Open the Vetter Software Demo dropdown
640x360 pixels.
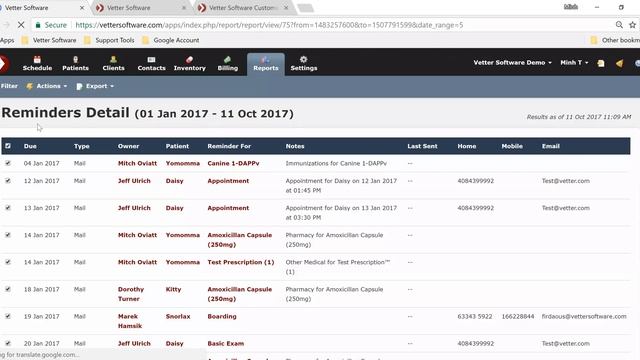(x=512, y=62)
